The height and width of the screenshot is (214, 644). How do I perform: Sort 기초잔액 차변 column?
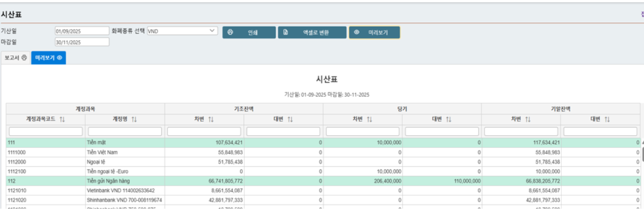pyautogui.click(x=211, y=120)
